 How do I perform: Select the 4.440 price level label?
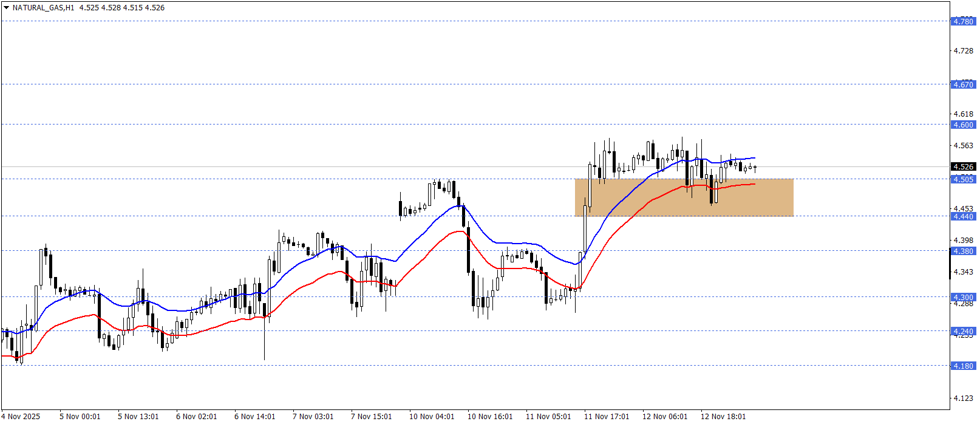(x=962, y=217)
